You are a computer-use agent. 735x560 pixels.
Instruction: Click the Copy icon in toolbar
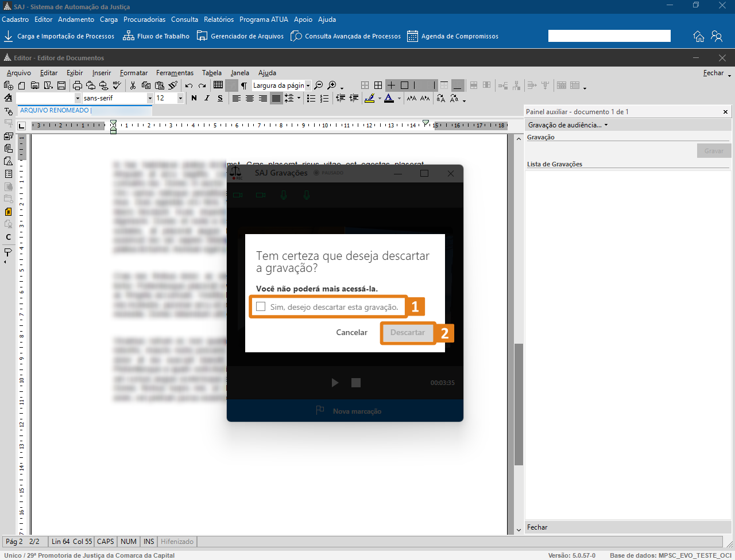[x=146, y=85]
